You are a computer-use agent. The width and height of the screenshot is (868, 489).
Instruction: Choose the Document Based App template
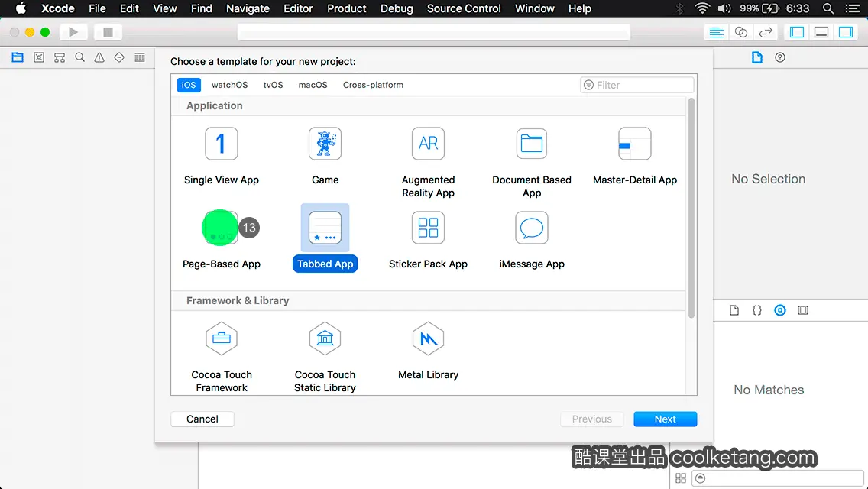tap(532, 163)
